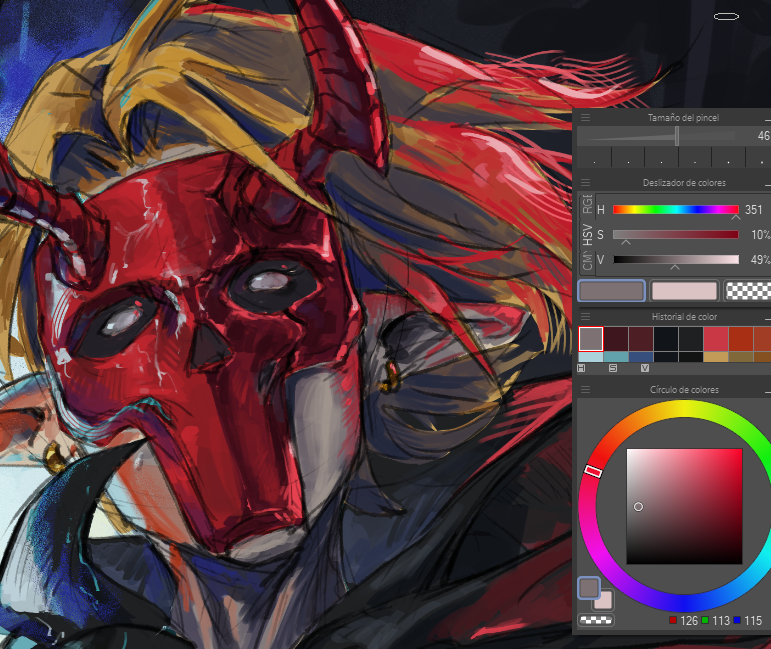
Task: Switch to the HSV tab in color slider
Action: pyautogui.click(x=587, y=235)
